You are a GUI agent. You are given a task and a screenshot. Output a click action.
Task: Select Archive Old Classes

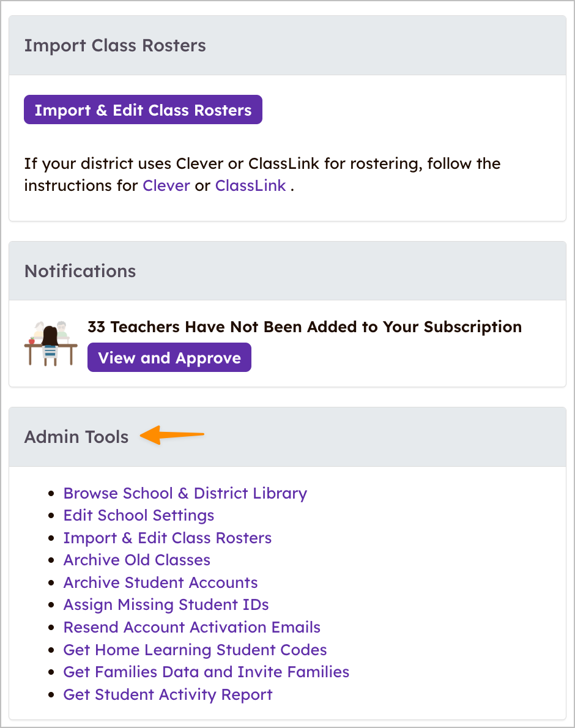click(136, 560)
